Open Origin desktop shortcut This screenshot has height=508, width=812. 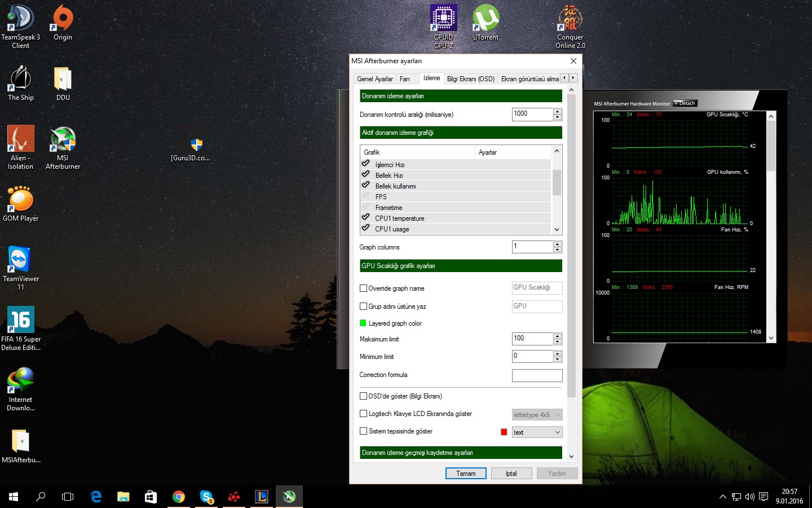tap(63, 19)
